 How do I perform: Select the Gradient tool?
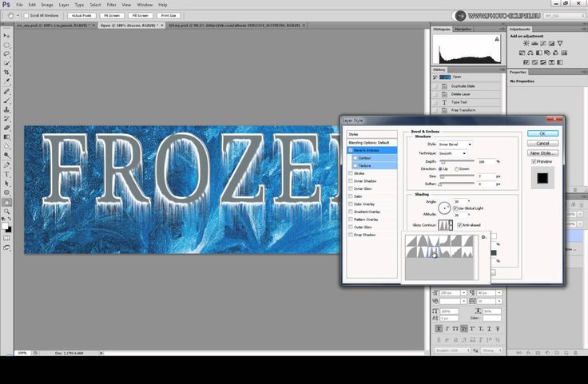tap(6, 137)
